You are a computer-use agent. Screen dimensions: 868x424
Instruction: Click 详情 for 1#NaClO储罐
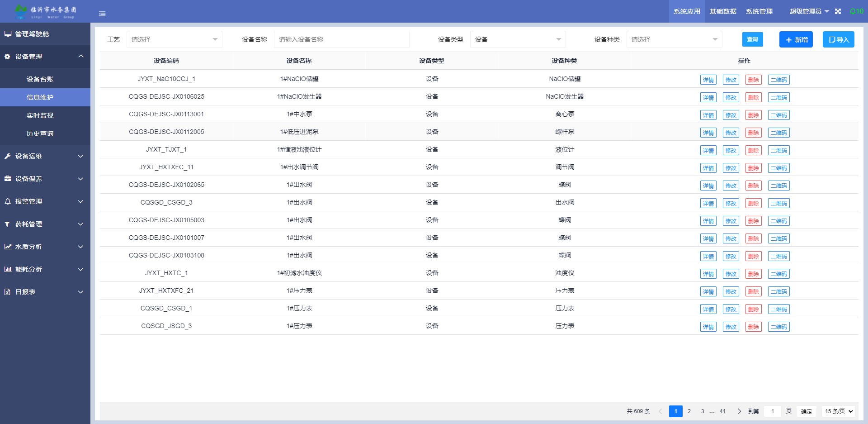click(x=708, y=80)
